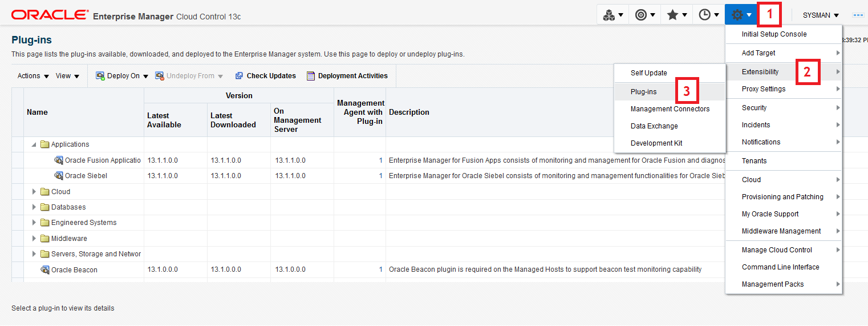This screenshot has width=868, height=326.
Task: Select Self Update in Extensibility submenu
Action: tap(670, 73)
